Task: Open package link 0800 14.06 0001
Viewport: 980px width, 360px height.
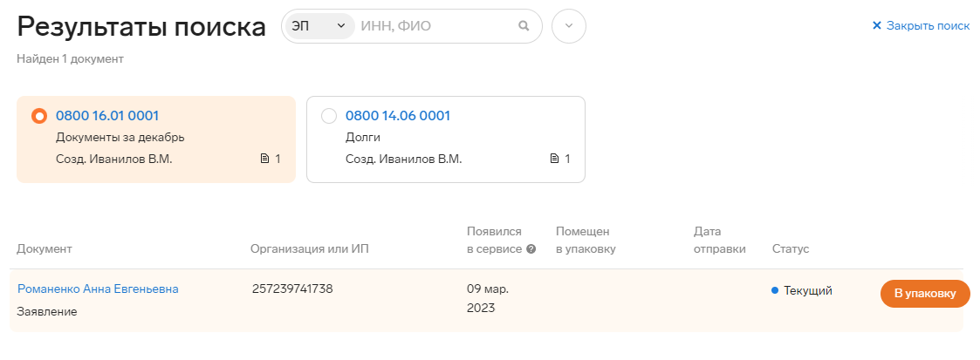Action: coord(398,115)
